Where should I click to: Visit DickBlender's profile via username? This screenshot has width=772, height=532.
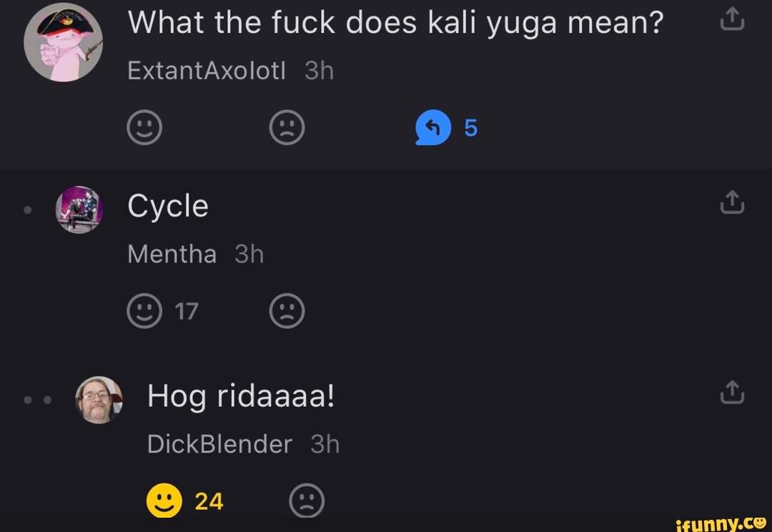click(219, 444)
